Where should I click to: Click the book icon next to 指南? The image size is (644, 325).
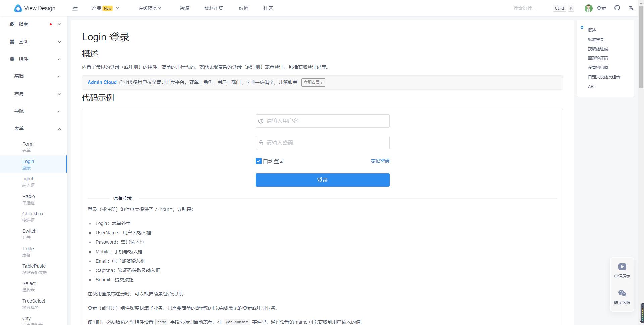point(12,24)
